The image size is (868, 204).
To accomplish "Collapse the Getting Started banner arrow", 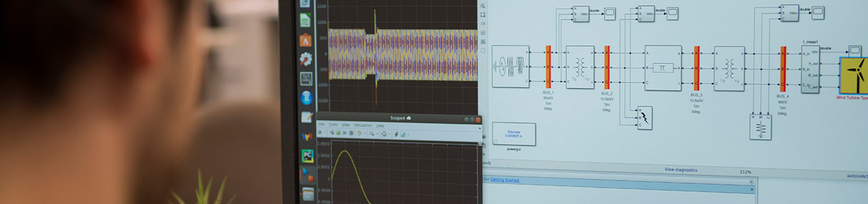I will tap(751, 182).
